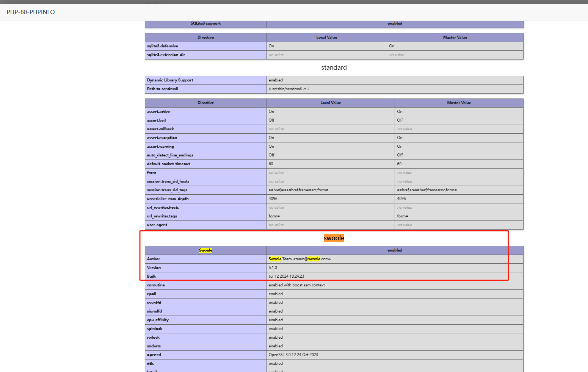Viewport: 588px width, 372px height.
Task: Click the session.trans_sid_hosts directive name
Action: pyautogui.click(x=168, y=181)
